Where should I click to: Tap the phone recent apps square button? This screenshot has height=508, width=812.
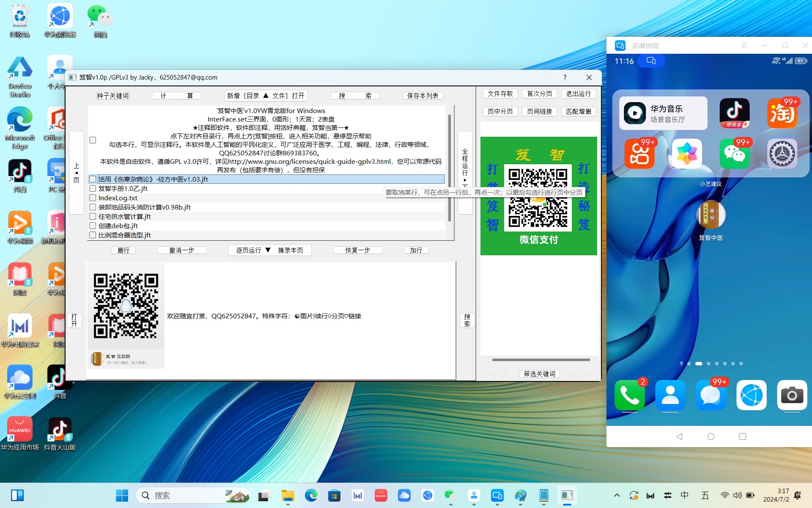(x=743, y=436)
